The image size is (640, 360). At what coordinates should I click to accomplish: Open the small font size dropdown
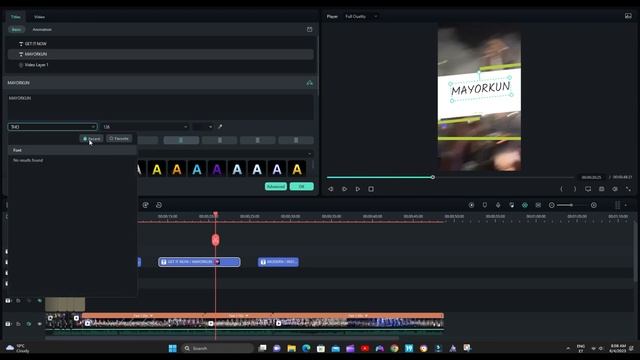(x=202, y=127)
